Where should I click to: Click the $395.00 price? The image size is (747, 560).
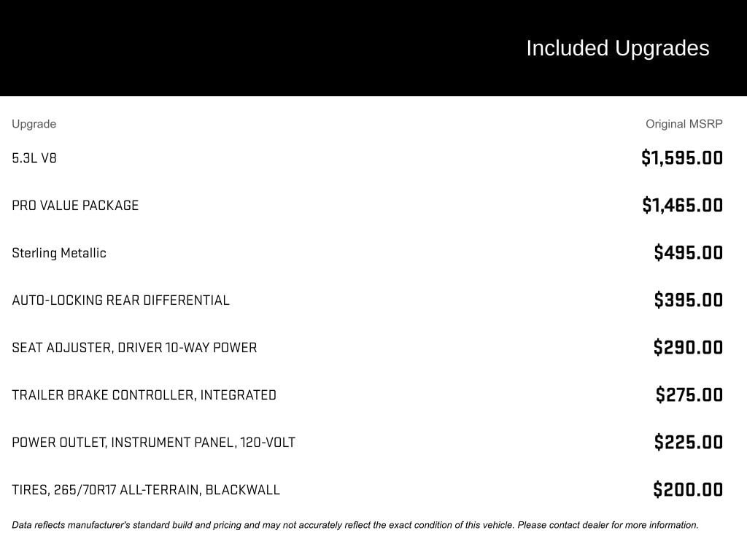click(x=688, y=300)
